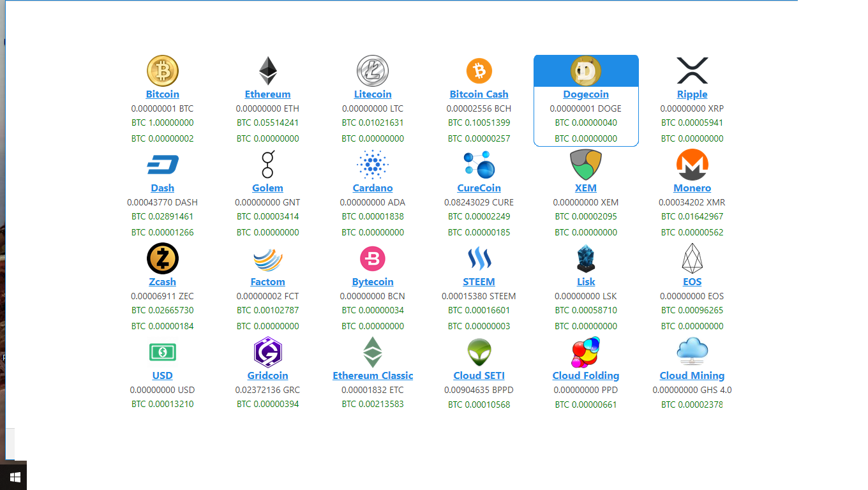
Task: Open the Dash link
Action: [162, 188]
